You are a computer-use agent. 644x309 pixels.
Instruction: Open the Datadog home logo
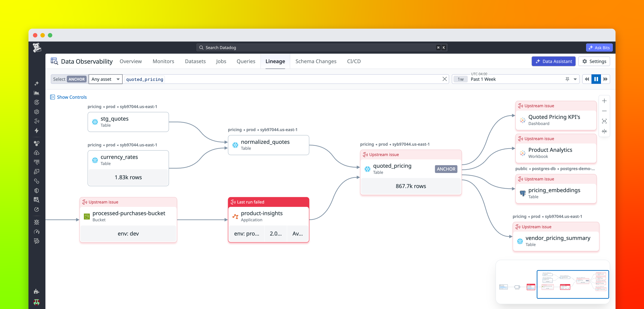37,47
